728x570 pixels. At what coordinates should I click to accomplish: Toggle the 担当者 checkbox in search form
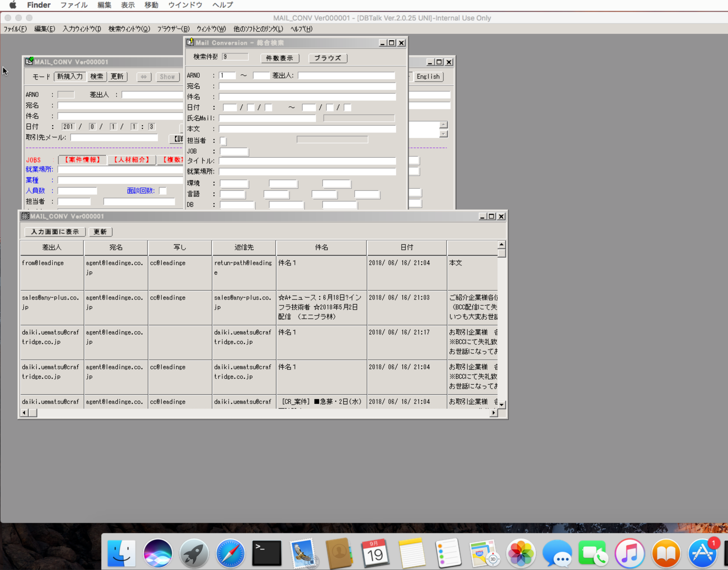pos(223,141)
